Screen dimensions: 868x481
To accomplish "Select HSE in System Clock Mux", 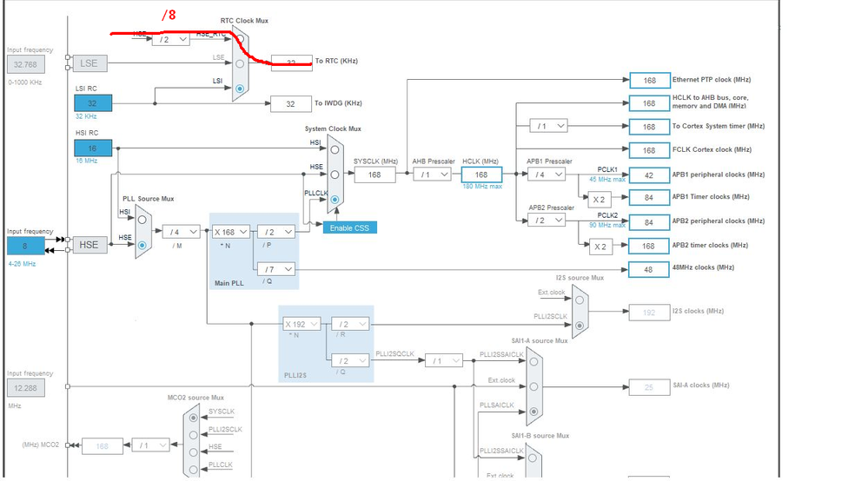I will 335,175.
